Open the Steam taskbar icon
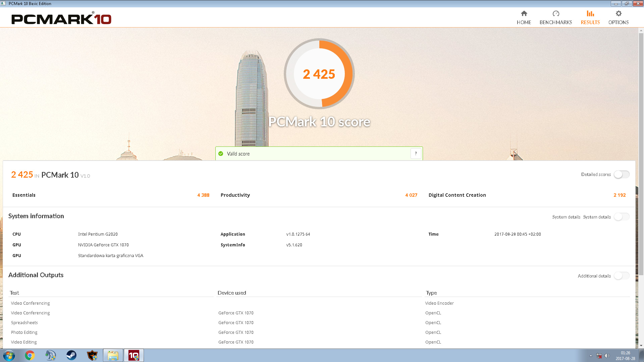 (71, 355)
